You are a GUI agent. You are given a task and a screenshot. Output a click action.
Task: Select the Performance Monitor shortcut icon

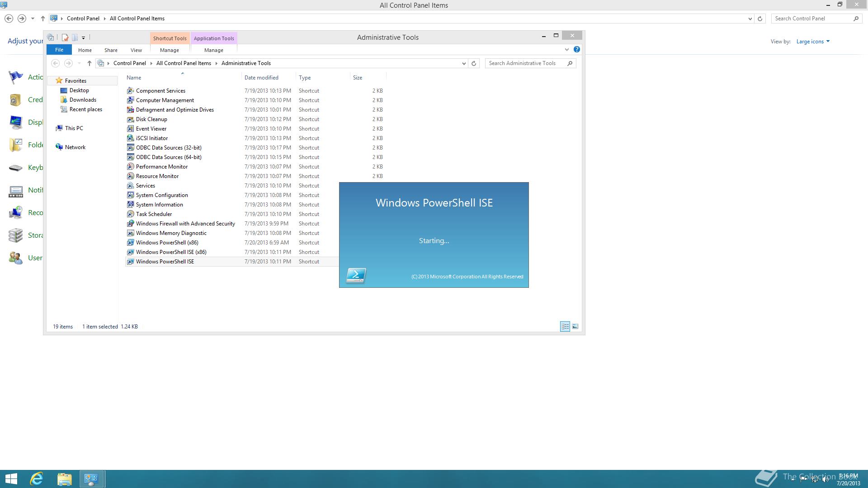(131, 167)
